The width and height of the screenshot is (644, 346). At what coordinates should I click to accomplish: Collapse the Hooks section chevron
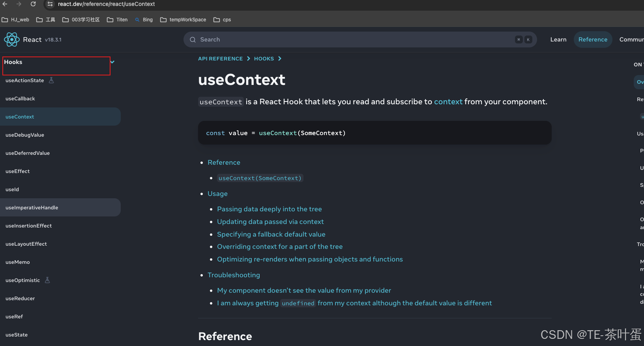[x=112, y=62]
